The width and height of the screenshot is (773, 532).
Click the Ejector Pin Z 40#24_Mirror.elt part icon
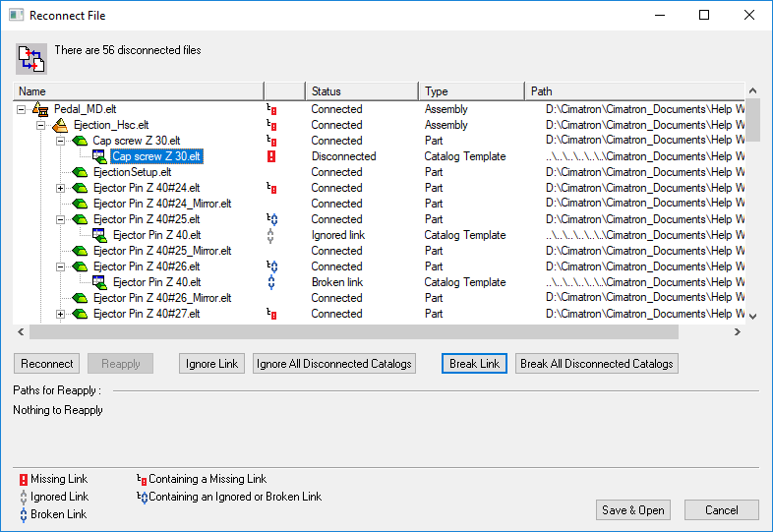tap(80, 204)
